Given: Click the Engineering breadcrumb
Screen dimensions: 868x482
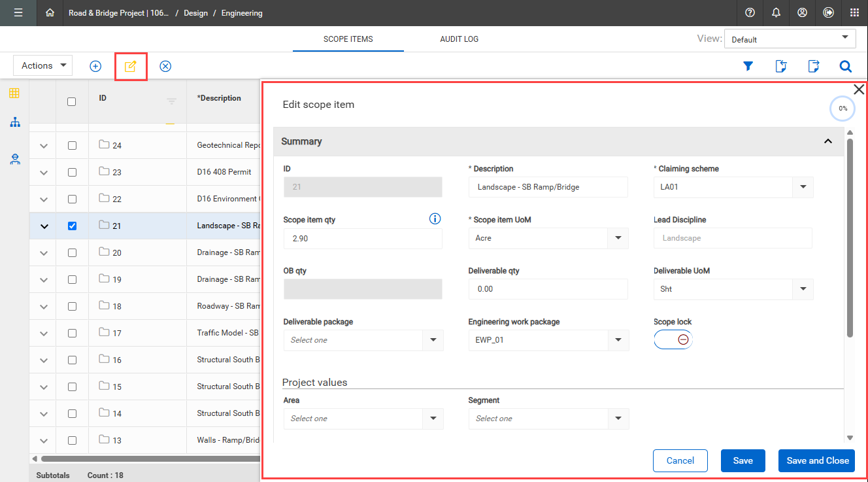Looking at the screenshot, I should (x=242, y=13).
